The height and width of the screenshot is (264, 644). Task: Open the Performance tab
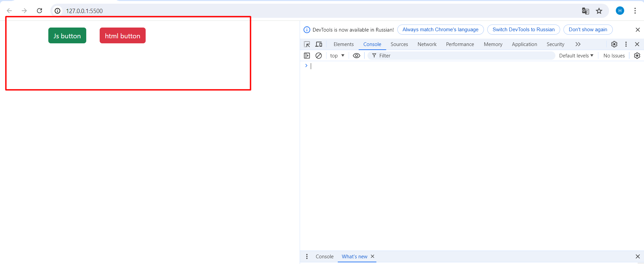coord(460,44)
